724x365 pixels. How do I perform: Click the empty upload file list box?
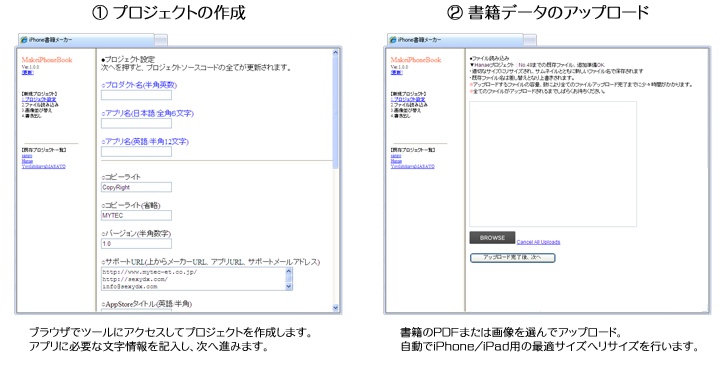pos(553,164)
